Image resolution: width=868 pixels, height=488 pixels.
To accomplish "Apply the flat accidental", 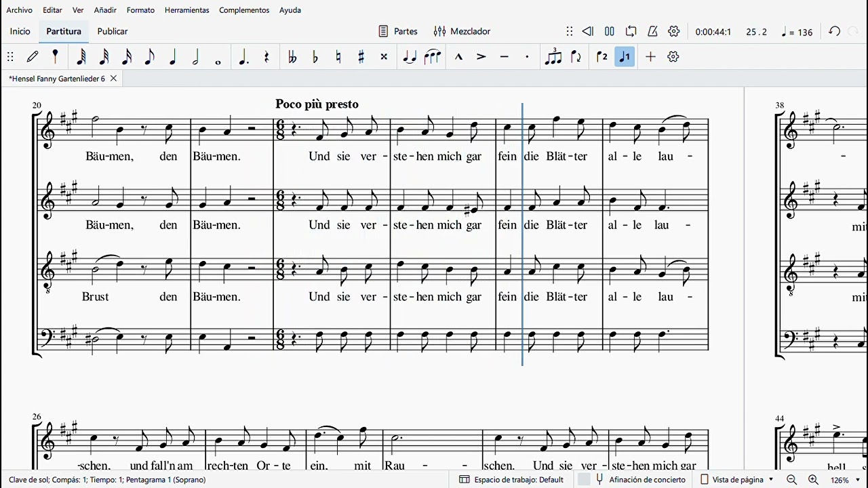I will (x=315, y=57).
